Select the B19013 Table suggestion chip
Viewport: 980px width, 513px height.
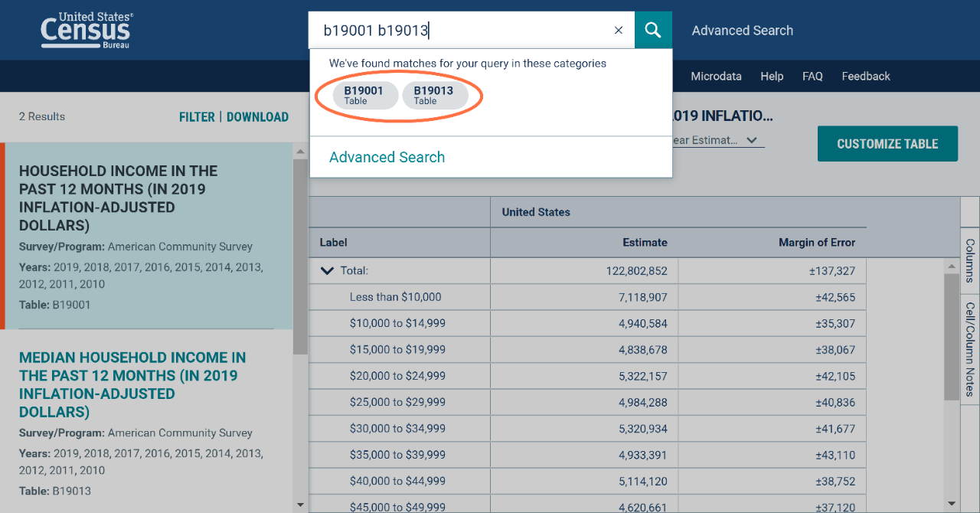(x=435, y=96)
